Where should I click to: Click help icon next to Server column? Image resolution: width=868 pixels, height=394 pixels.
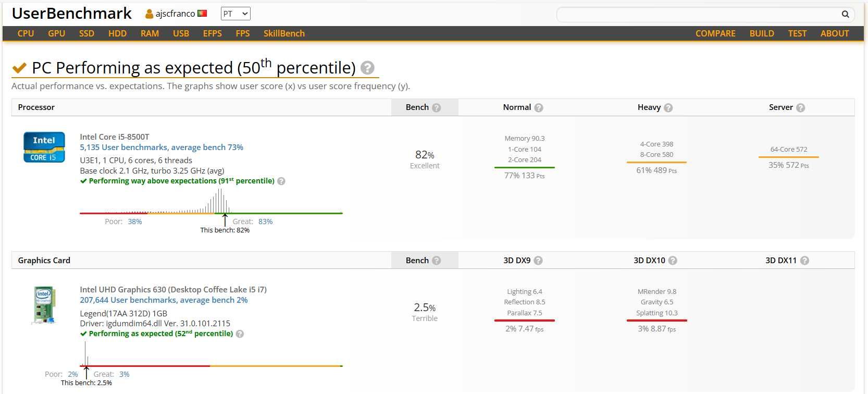[x=801, y=107]
